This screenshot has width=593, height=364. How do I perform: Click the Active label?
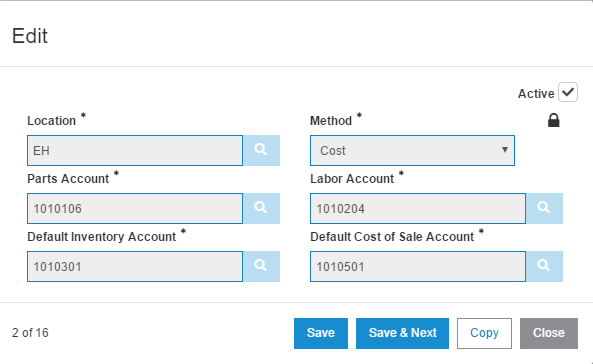coord(536,93)
